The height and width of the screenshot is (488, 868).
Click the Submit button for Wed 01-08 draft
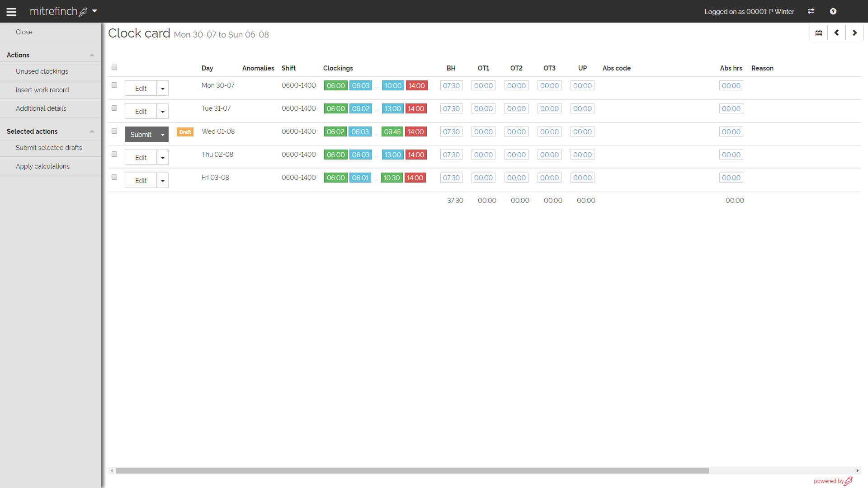[141, 134]
